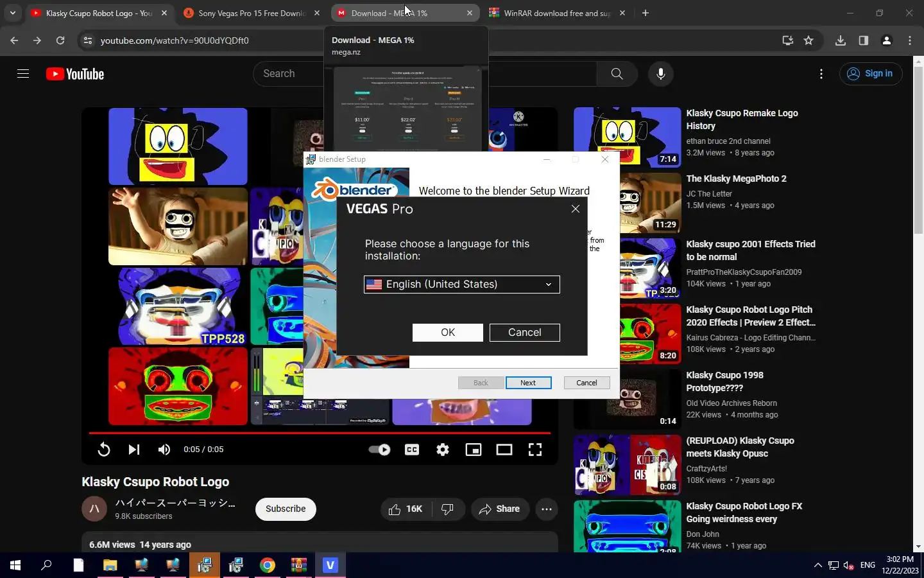Viewport: 924px width, 578px height.
Task: Confirm language with OK in VEGAS Pro
Action: pyautogui.click(x=448, y=333)
